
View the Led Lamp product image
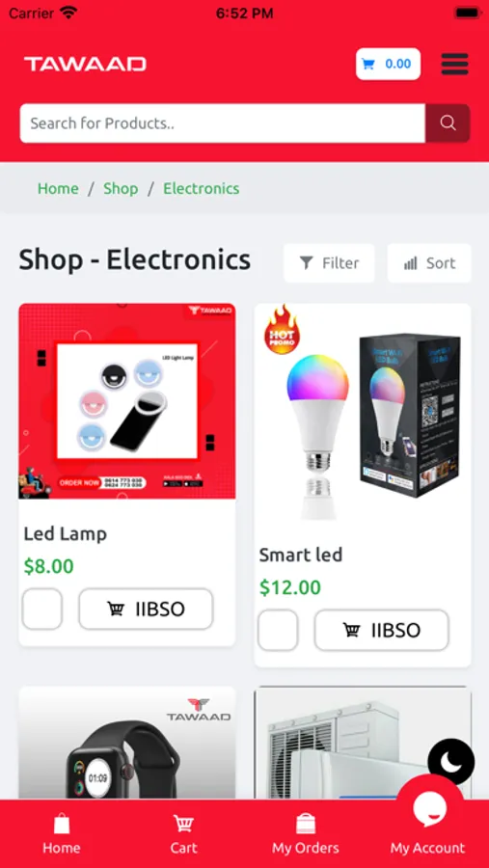tap(127, 401)
